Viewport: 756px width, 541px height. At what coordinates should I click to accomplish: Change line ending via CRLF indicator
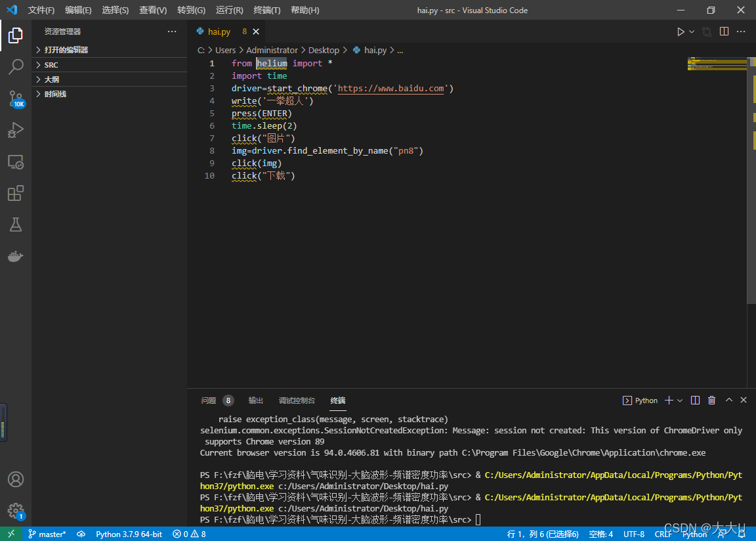[x=663, y=534]
